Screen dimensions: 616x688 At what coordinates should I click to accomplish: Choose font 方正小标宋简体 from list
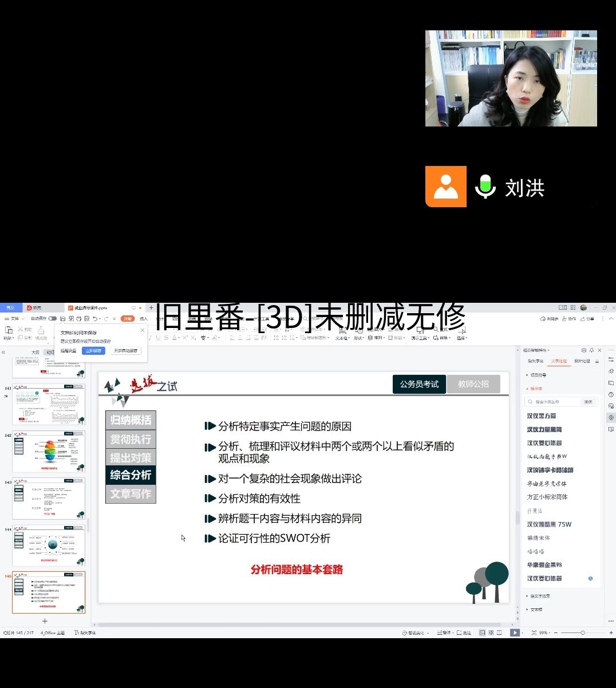pos(547,497)
